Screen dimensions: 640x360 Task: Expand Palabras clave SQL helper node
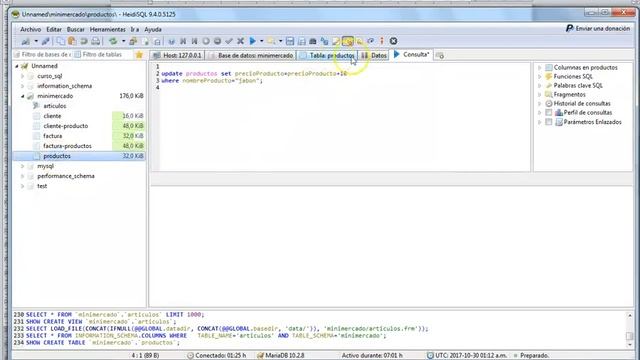(x=540, y=86)
